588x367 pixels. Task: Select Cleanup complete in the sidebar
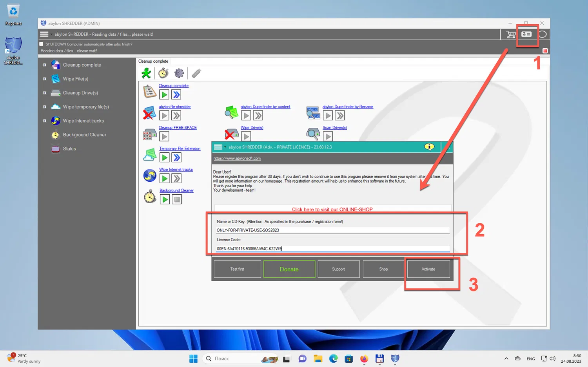point(82,65)
